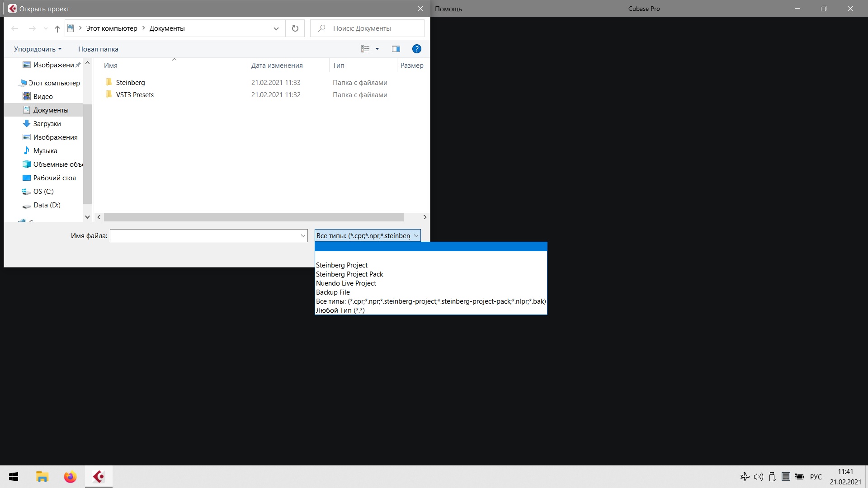Click Cubase icon in the taskbar
868x488 pixels.
click(x=99, y=477)
